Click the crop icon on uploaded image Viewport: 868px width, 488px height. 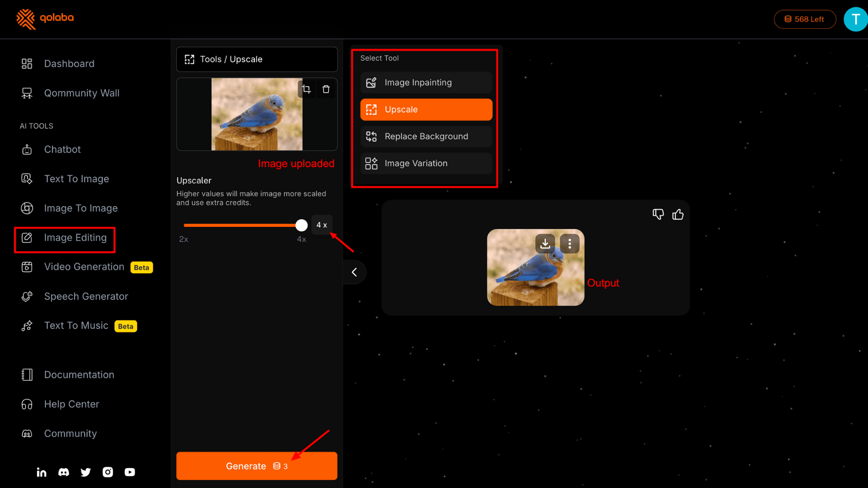[307, 89]
